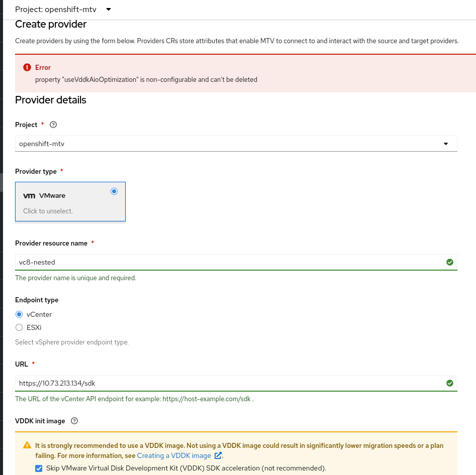Uncheck Skip VMware VDDK SDK acceleration checkbox
This screenshot has width=476, height=475.
[39, 468]
